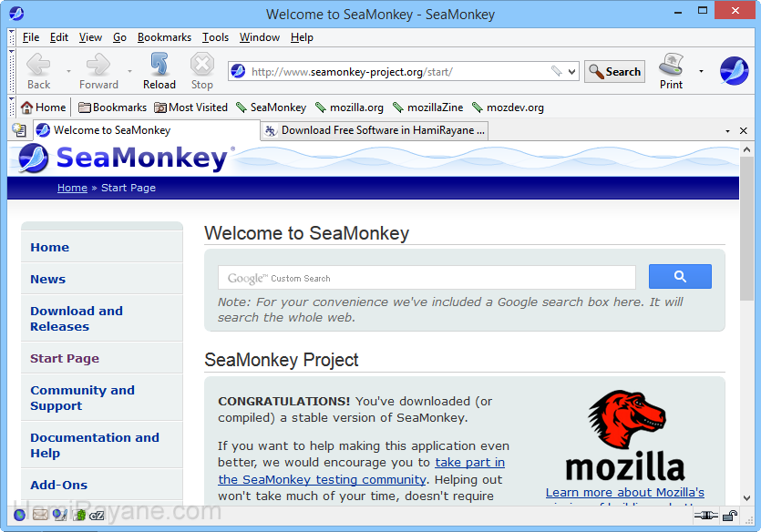Viewport: 761px width, 532px height.
Task: Click the Back arrow icon
Action: [38, 64]
